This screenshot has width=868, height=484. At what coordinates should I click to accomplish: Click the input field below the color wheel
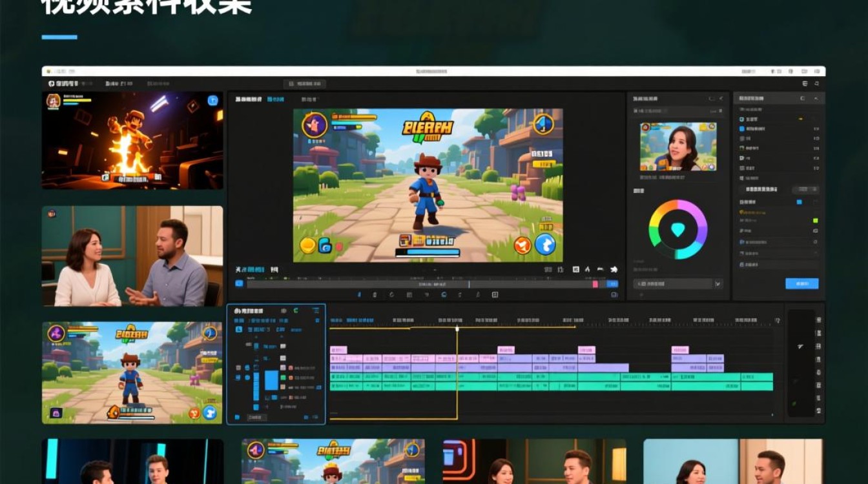[672, 283]
